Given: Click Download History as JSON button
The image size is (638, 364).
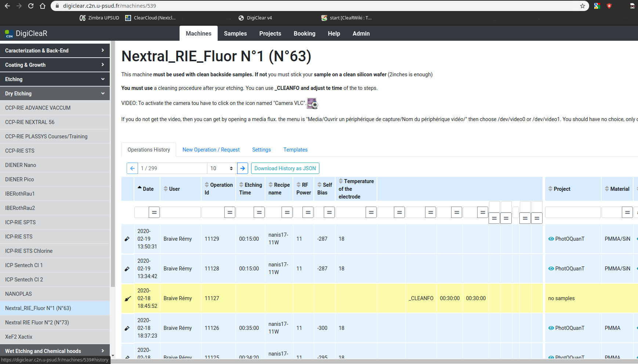Looking at the screenshot, I should tap(285, 168).
